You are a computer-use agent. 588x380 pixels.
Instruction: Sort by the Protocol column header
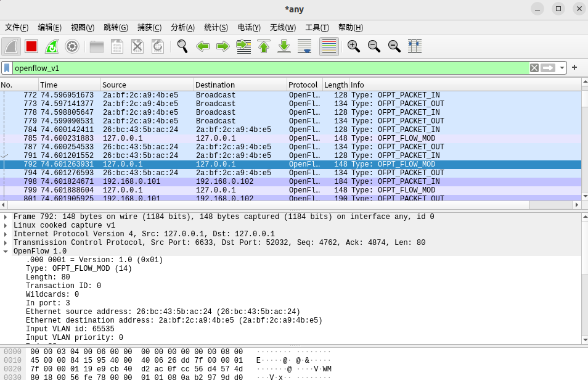pyautogui.click(x=304, y=85)
